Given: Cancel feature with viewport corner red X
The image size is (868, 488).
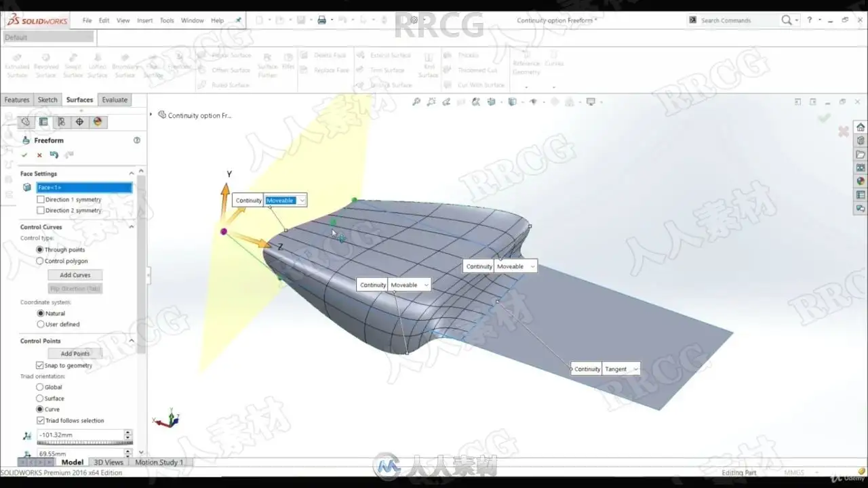Looking at the screenshot, I should 844,131.
